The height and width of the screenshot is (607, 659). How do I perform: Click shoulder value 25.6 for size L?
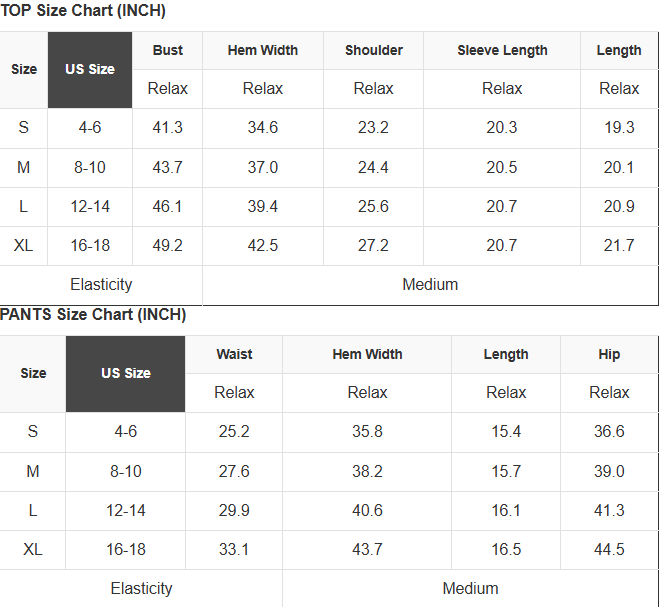(x=374, y=206)
